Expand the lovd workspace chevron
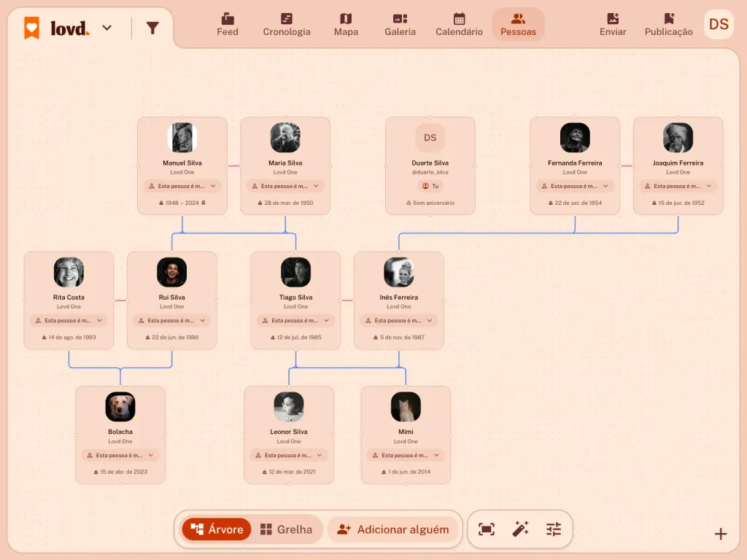Screen dimensions: 747x560 point(107,28)
